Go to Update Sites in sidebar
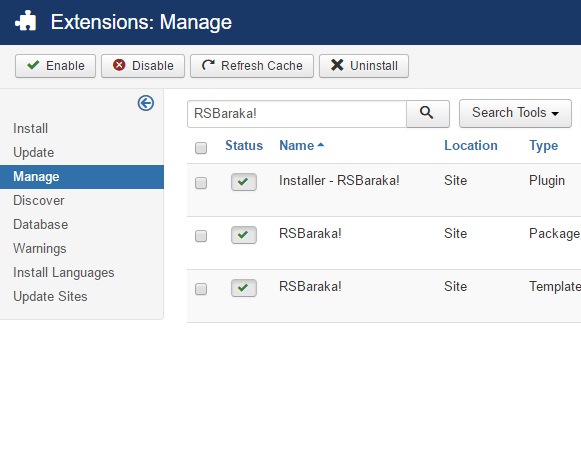Image resolution: width=581 pixels, height=462 pixels. (50, 296)
